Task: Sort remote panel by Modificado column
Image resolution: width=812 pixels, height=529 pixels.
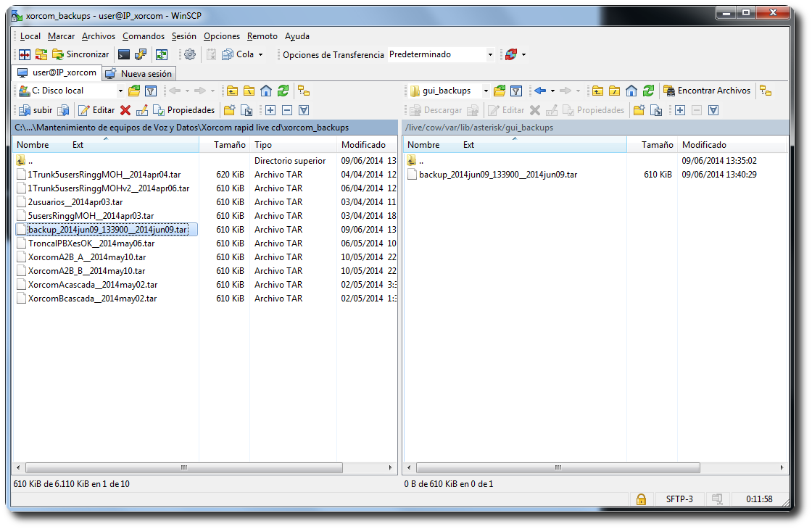Action: (732, 145)
